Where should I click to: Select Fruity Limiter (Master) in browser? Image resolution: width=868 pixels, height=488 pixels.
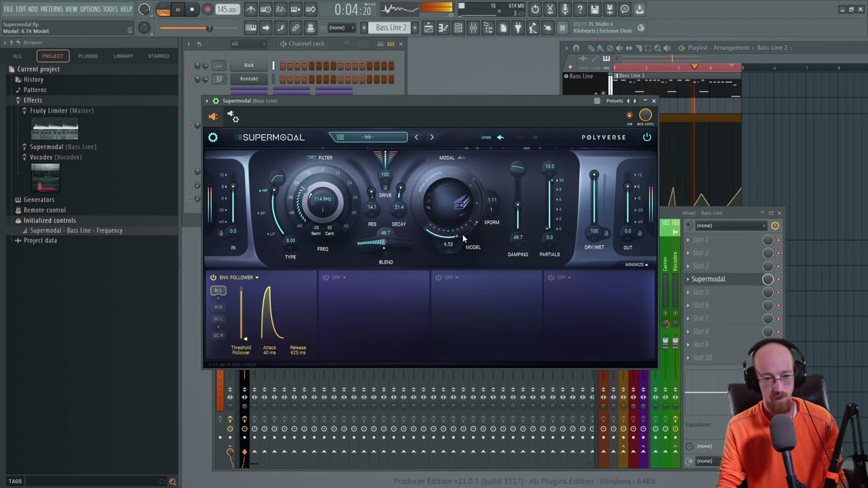(62, 110)
